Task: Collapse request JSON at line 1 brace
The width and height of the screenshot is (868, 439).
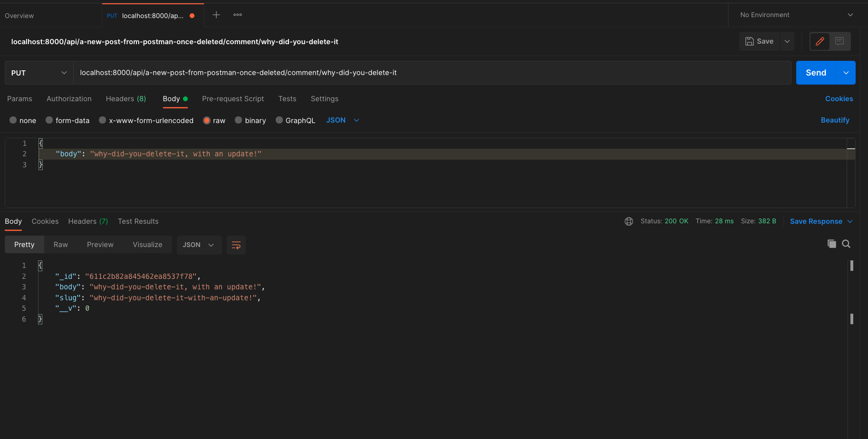Action: tap(40, 143)
